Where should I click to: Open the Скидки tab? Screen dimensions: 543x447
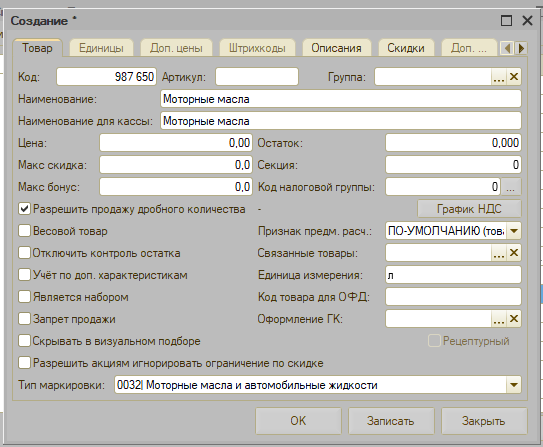pyautogui.click(x=406, y=48)
